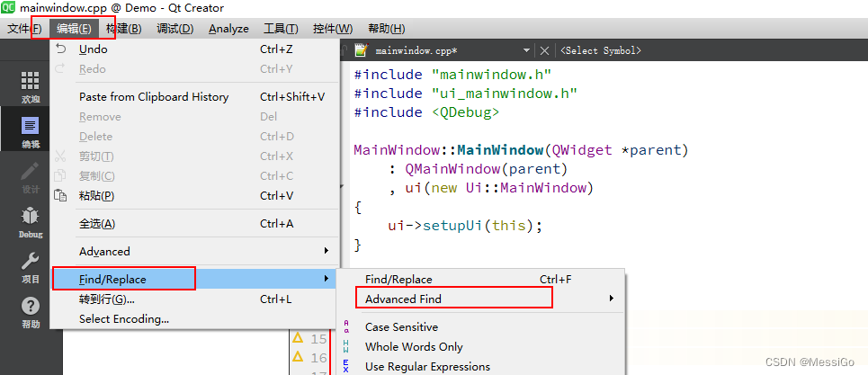The width and height of the screenshot is (868, 375).
Task: Choose Undo from the Edit menu
Action: pos(94,49)
